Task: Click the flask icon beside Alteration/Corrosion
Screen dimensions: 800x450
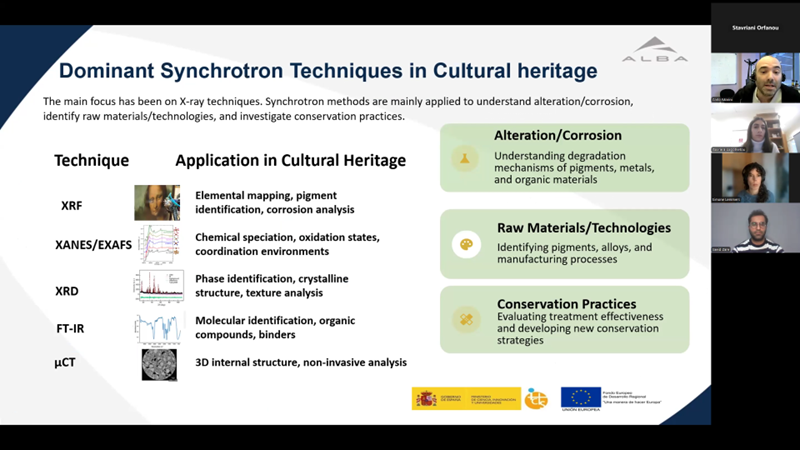Action: [x=465, y=158]
